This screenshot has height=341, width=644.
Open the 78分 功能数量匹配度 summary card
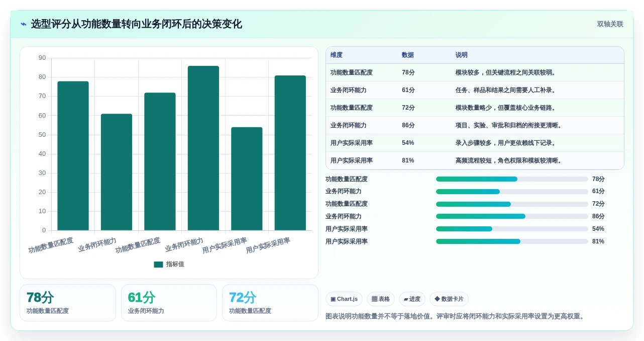(68, 303)
